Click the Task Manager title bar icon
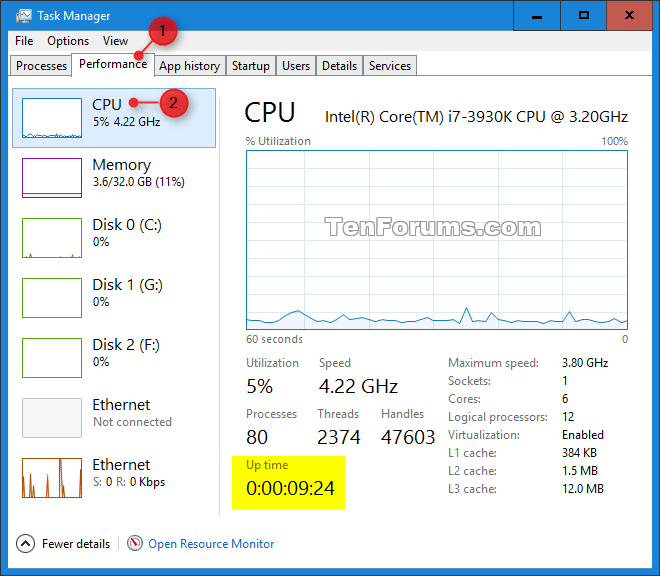 pyautogui.click(x=24, y=16)
